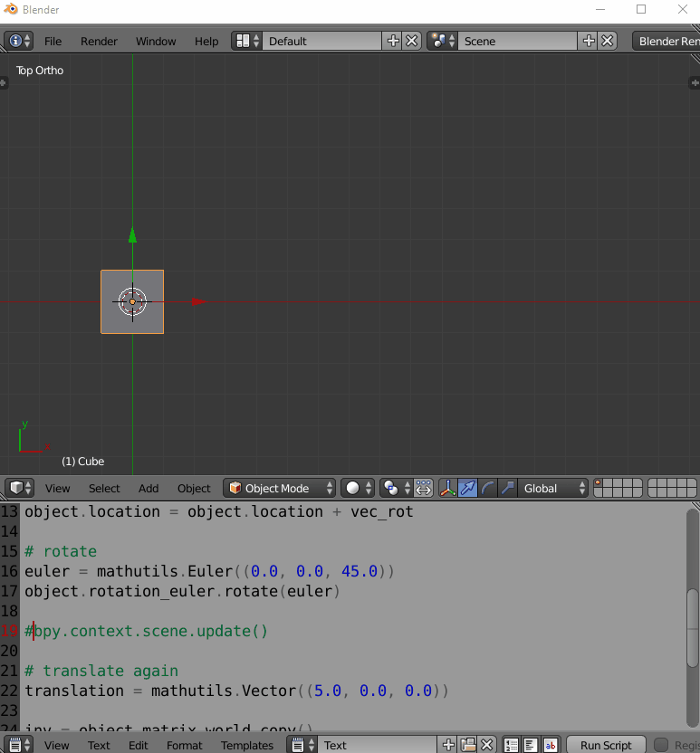700x753 pixels.
Task: Click the Text datablock name field
Action: (x=377, y=745)
